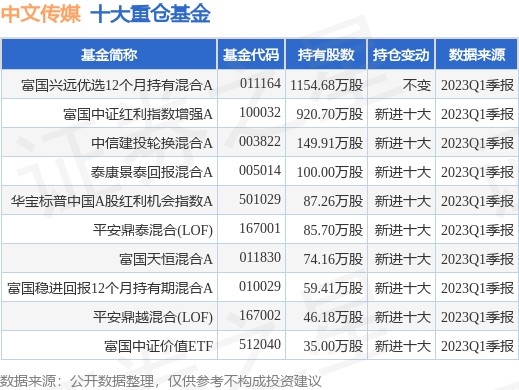Select fund name 华宝标普中国A股红利机会指数A
The image size is (519, 390).
click(x=112, y=201)
